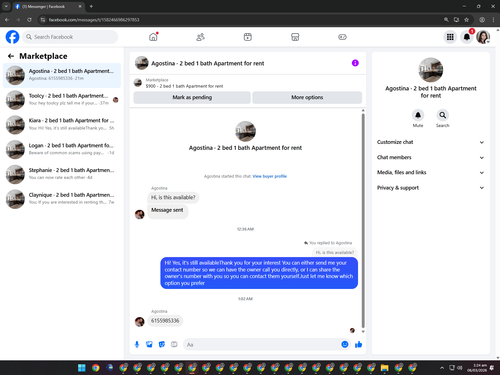
Task: Open the emoji picker
Action: 345,344
